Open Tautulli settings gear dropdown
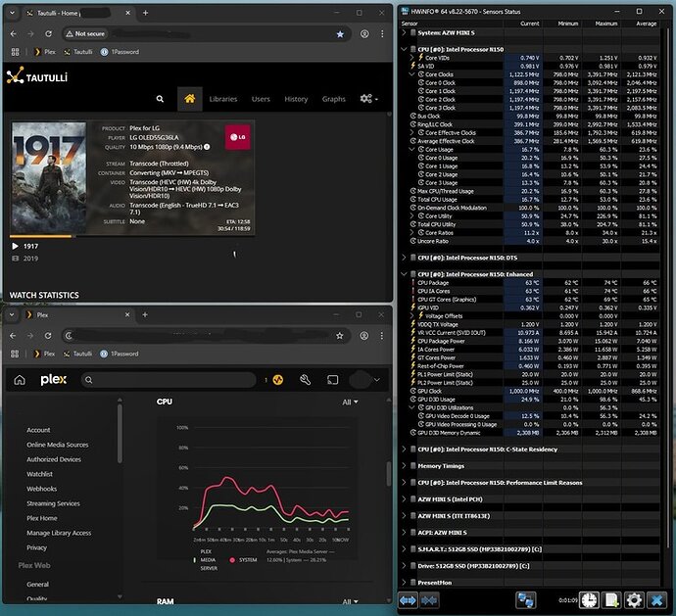This screenshot has height=616, width=676. 368,99
